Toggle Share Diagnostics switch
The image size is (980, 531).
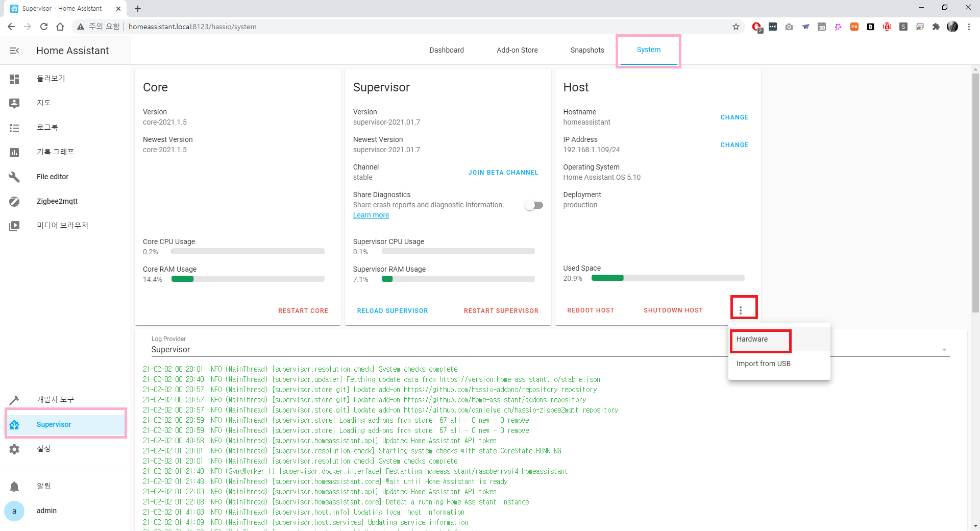click(x=534, y=205)
